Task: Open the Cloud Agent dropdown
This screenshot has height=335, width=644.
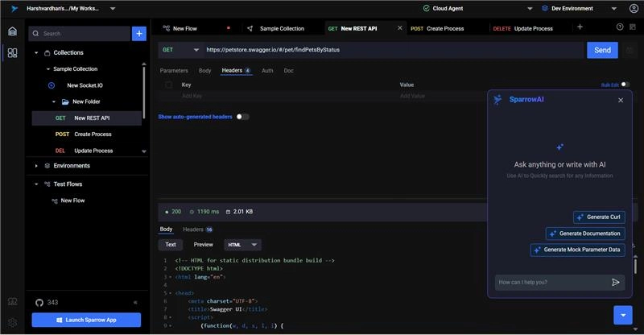Action: (x=530, y=8)
